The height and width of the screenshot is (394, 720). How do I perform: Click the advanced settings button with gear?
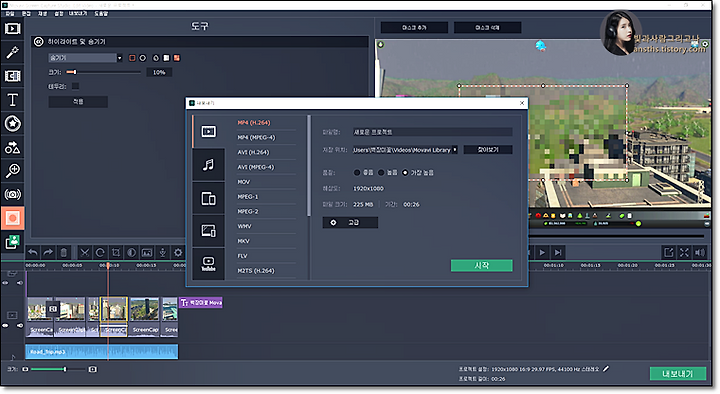coord(350,222)
